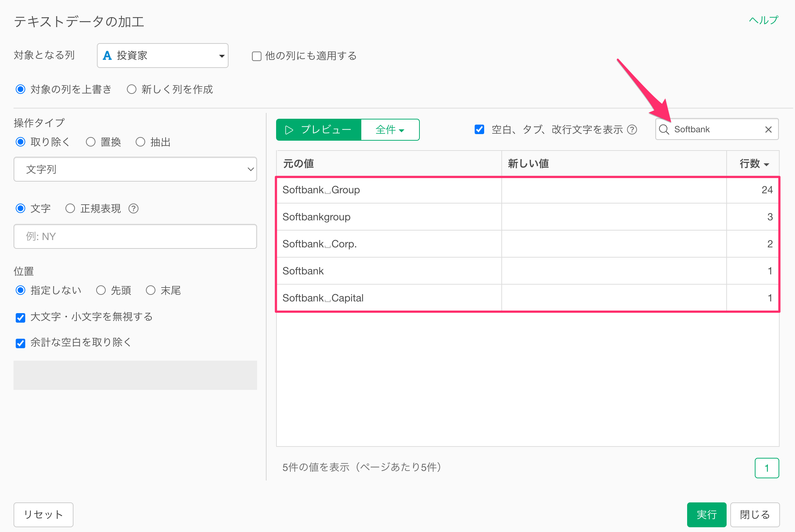
Task: Click the 新しい値 column header
Action: 614,163
